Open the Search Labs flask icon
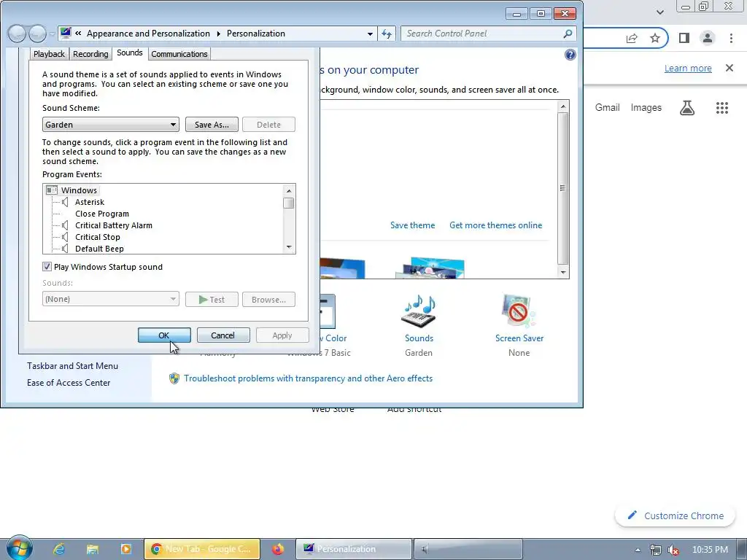The height and width of the screenshot is (560, 747). 687,108
